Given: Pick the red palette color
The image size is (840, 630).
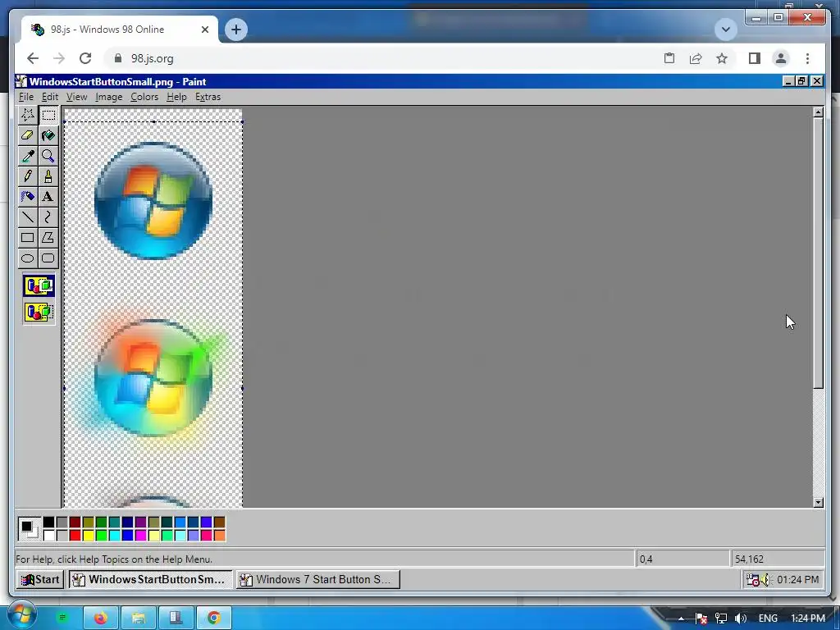Looking at the screenshot, I should tap(75, 535).
